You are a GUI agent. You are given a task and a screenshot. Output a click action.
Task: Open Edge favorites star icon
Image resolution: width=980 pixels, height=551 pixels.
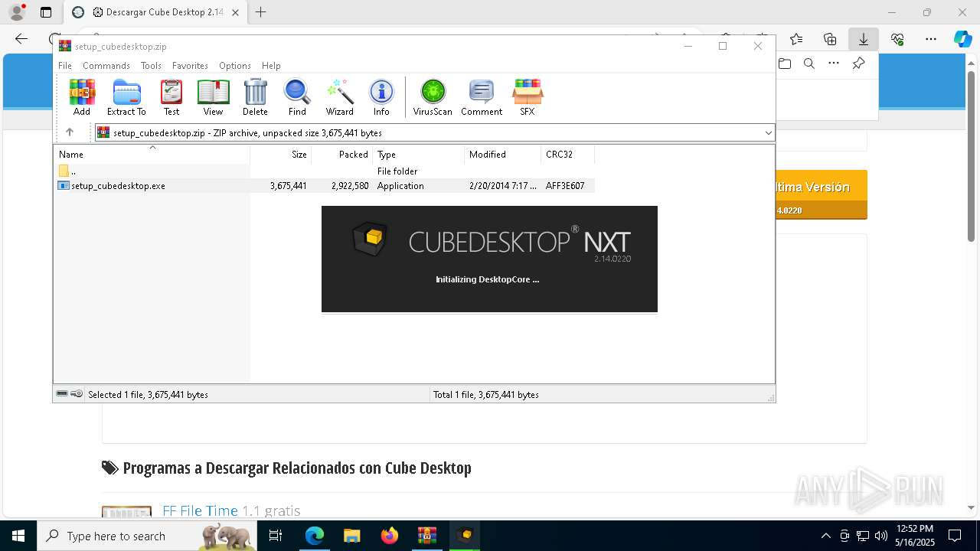pos(796,39)
